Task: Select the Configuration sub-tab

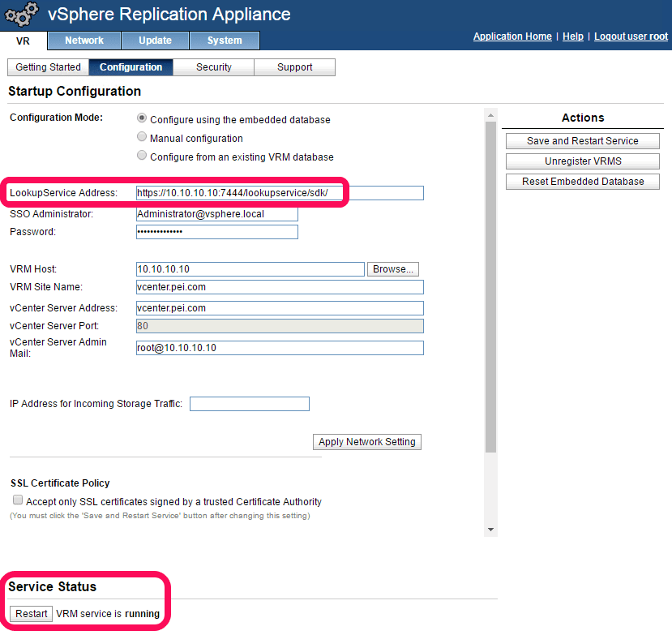Action: coord(131,67)
